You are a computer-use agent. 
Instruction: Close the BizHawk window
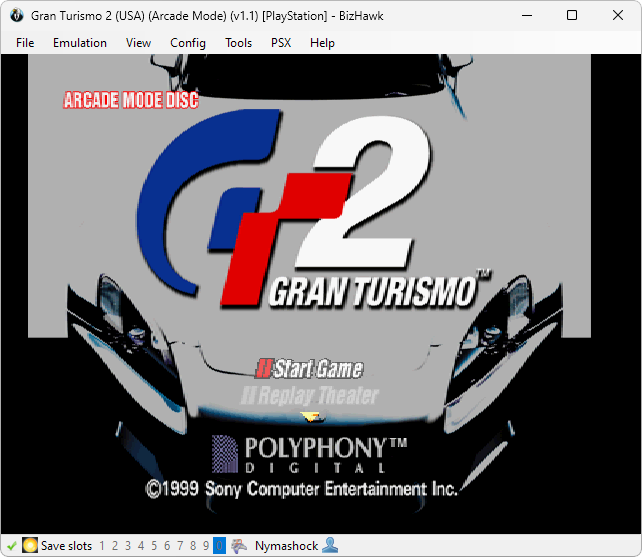[x=618, y=16]
